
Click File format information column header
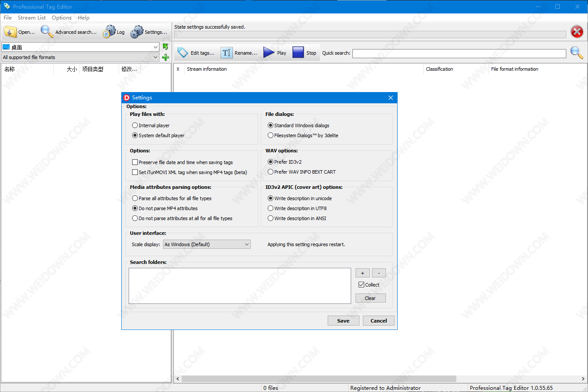point(538,69)
